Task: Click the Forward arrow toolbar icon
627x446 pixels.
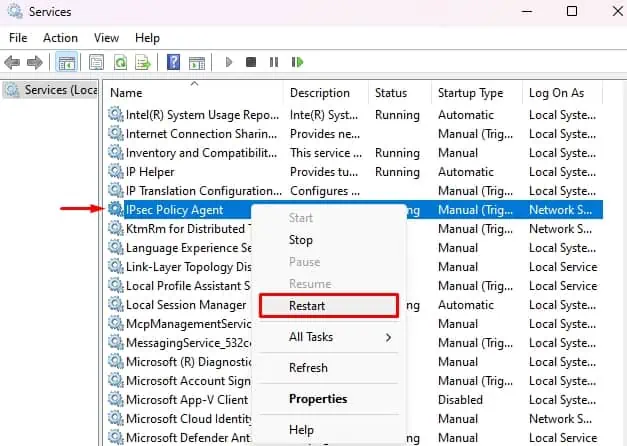Action: point(35,62)
